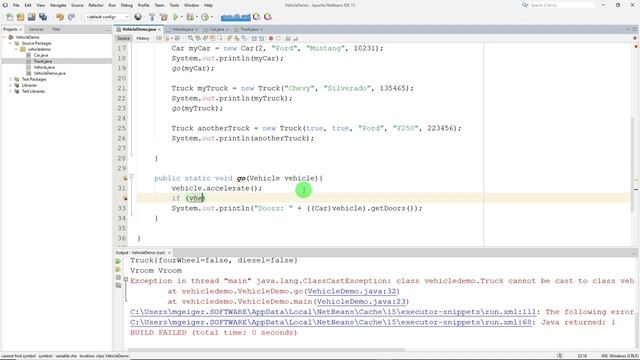Viewport: 640px width, 360px height.
Task: Click the VehicleDemo project coffee-cup icon
Action: [x=11, y=37]
